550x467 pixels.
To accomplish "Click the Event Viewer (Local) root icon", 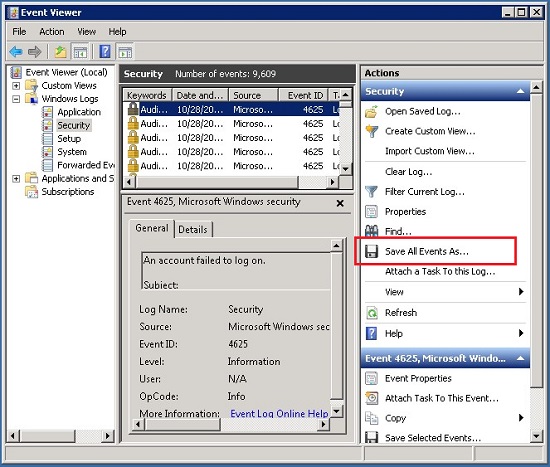I will click(x=16, y=72).
